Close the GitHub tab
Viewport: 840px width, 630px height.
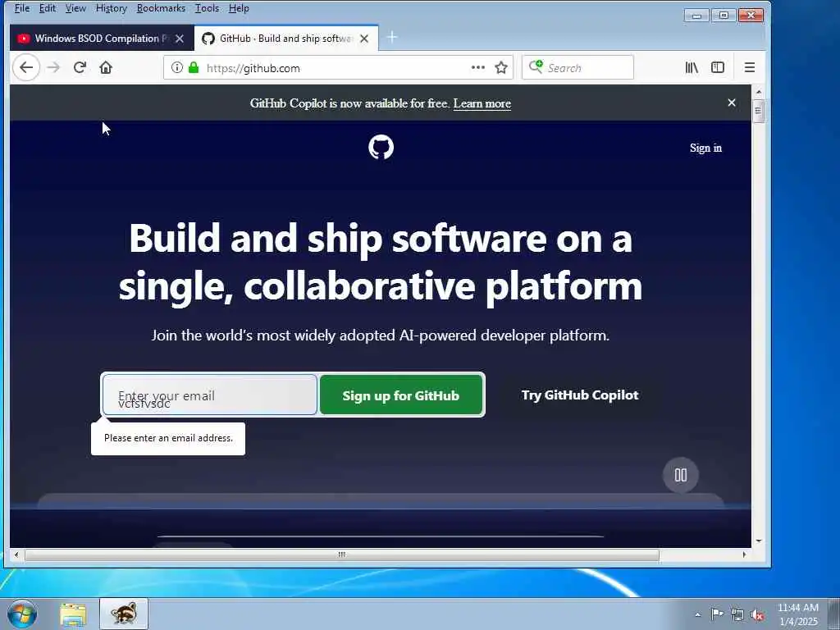point(364,39)
